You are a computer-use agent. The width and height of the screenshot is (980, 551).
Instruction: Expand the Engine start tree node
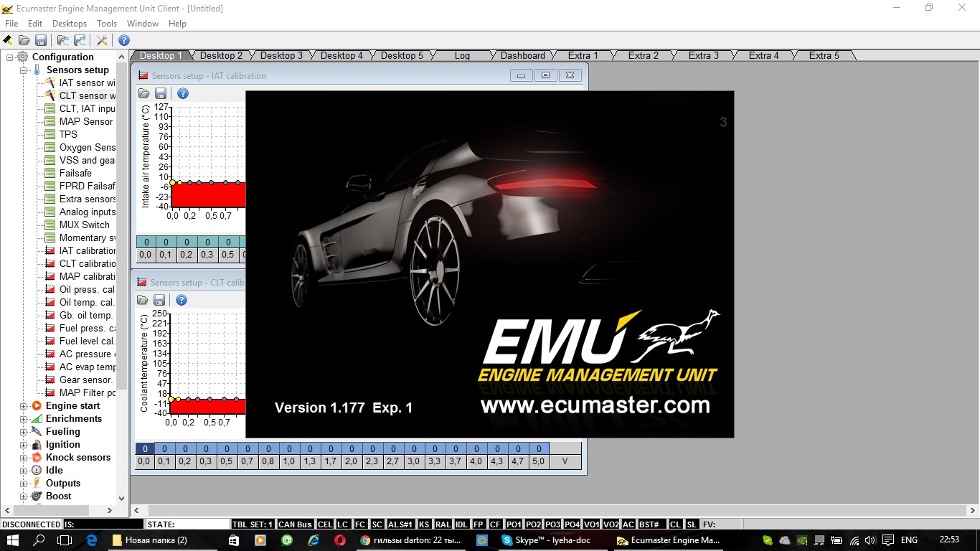pos(23,406)
